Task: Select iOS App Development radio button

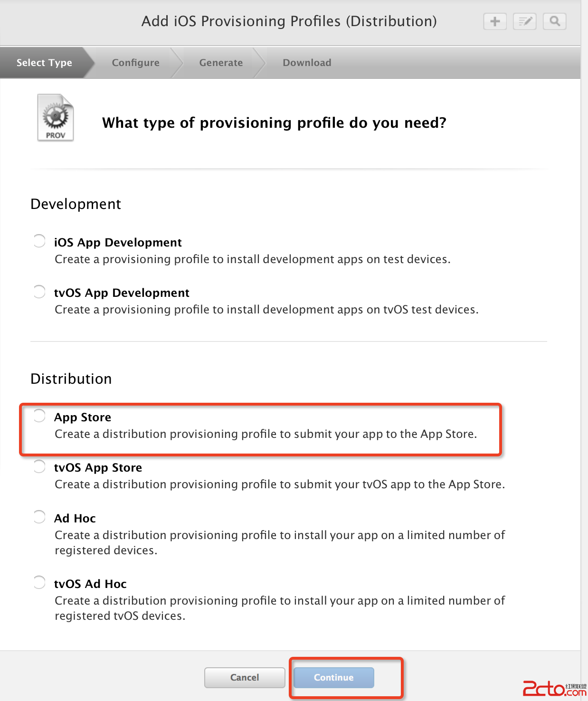Action: point(39,241)
